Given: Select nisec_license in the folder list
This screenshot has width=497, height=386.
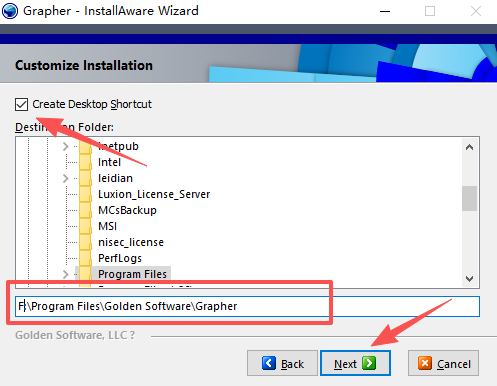Looking at the screenshot, I should click(131, 242).
